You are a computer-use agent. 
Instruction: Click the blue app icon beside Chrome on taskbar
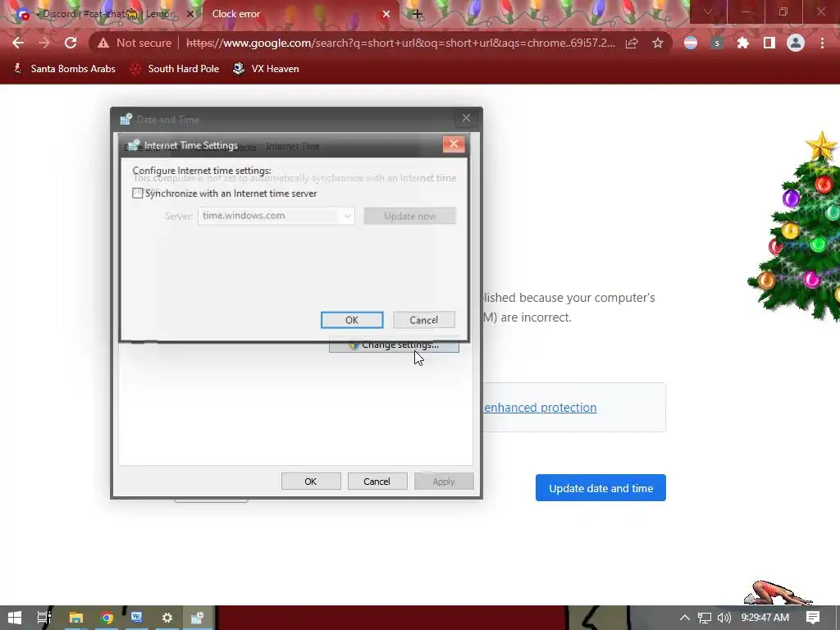[x=137, y=618]
